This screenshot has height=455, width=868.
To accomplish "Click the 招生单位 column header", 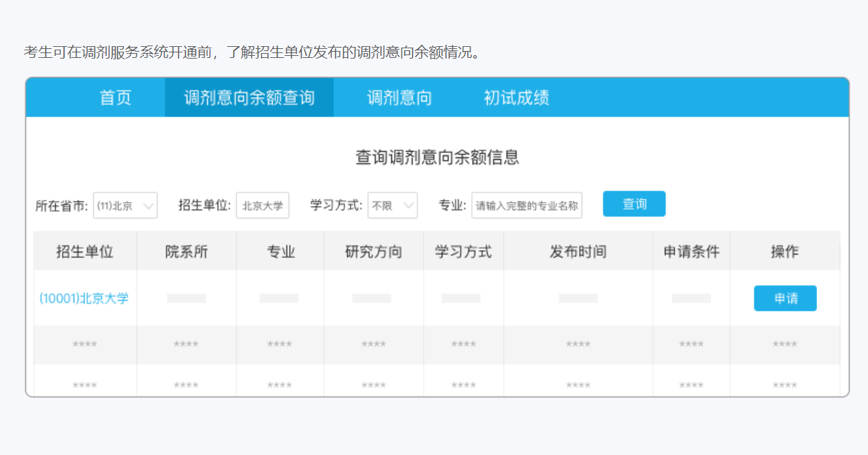I will [x=84, y=251].
